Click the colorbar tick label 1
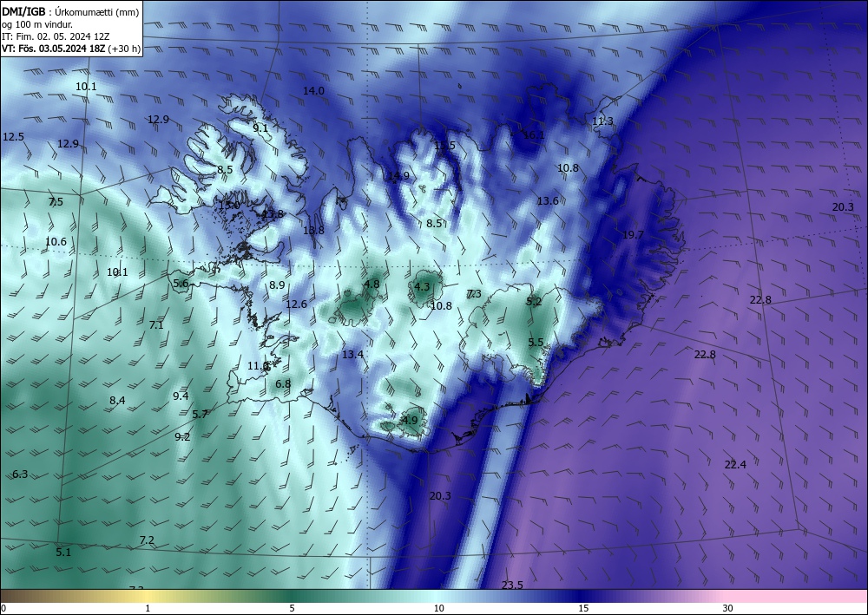This screenshot has width=868, height=615. pyautogui.click(x=148, y=608)
